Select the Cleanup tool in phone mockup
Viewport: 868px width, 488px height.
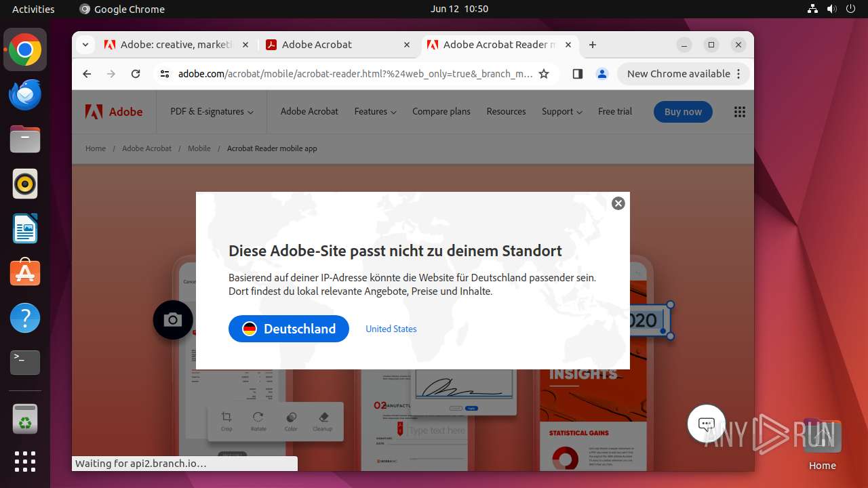pyautogui.click(x=323, y=422)
